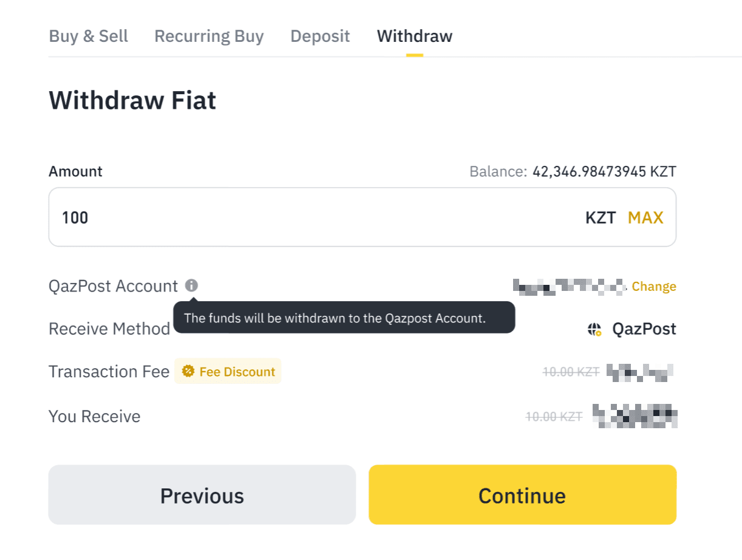Screen dimensions: 742x560
Task: Click into the Amount input field showing 100
Action: click(x=304, y=217)
